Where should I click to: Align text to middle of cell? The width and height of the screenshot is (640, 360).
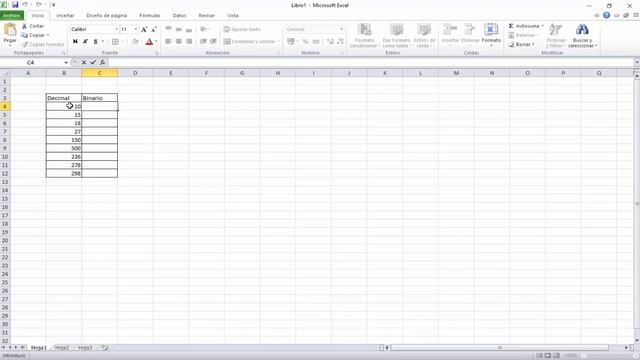[178, 29]
